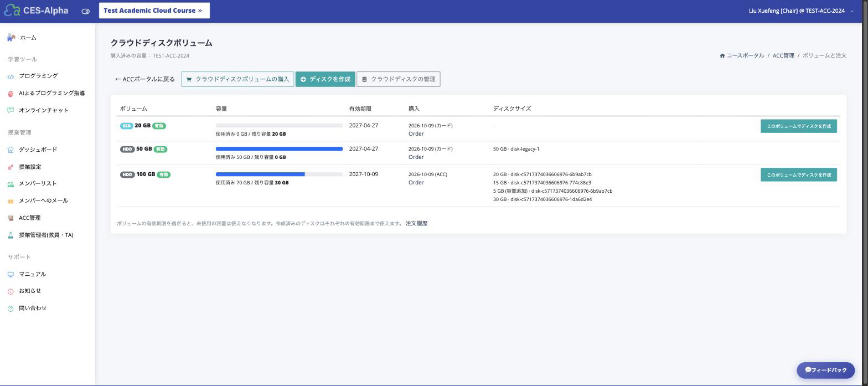Open the Order link in the HDD 50 GB row

[x=416, y=157]
